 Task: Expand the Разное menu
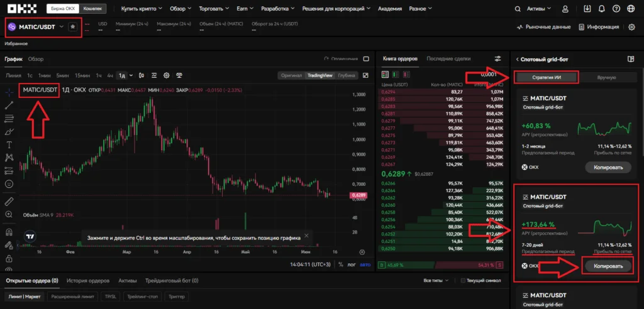[420, 8]
